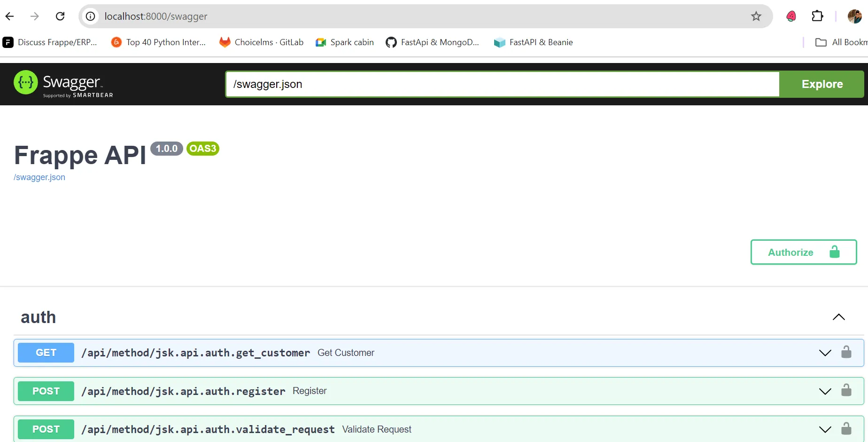
Task: Bookmark this page with the star icon
Action: click(x=756, y=16)
